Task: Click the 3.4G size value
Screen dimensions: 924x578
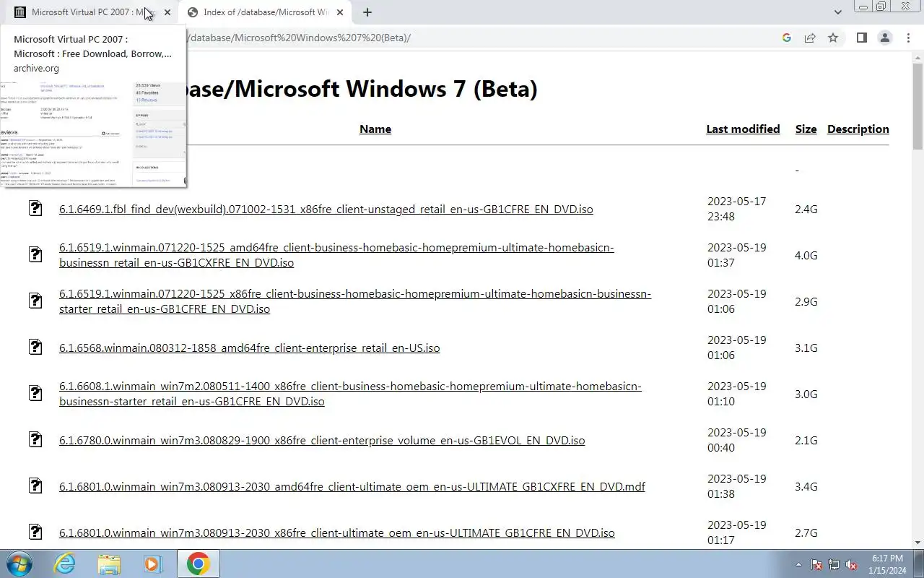Action: pos(806,487)
